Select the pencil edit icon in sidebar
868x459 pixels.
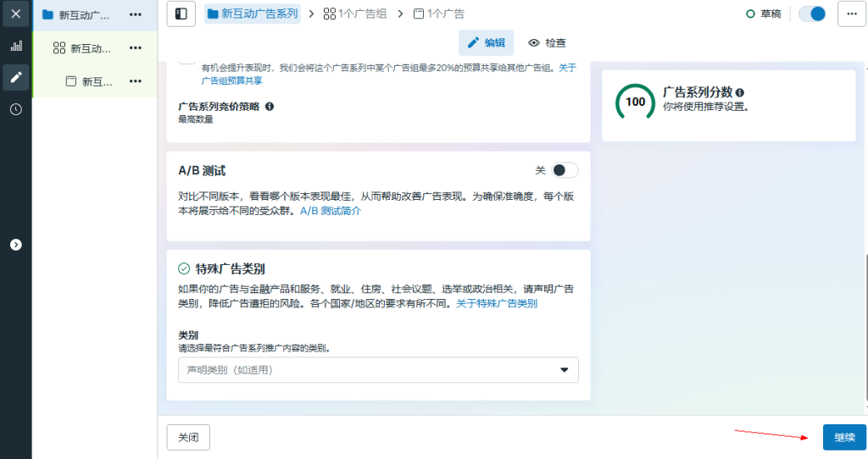pos(15,77)
